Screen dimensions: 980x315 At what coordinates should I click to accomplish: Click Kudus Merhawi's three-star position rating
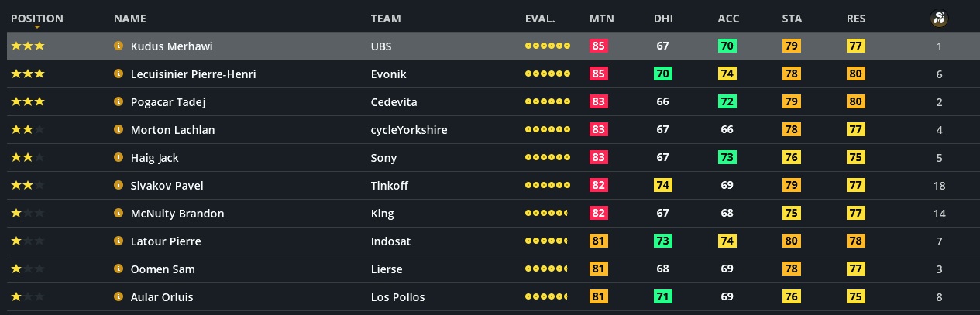(28, 46)
